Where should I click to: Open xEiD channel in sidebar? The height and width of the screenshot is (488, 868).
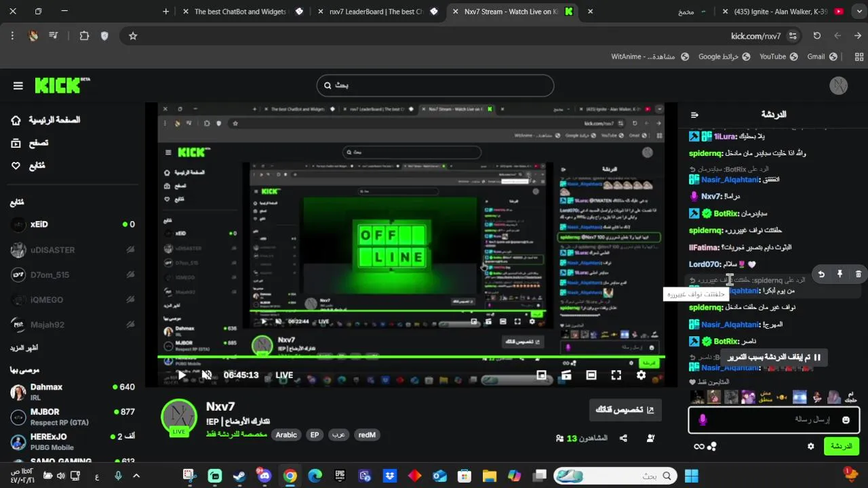(x=72, y=224)
